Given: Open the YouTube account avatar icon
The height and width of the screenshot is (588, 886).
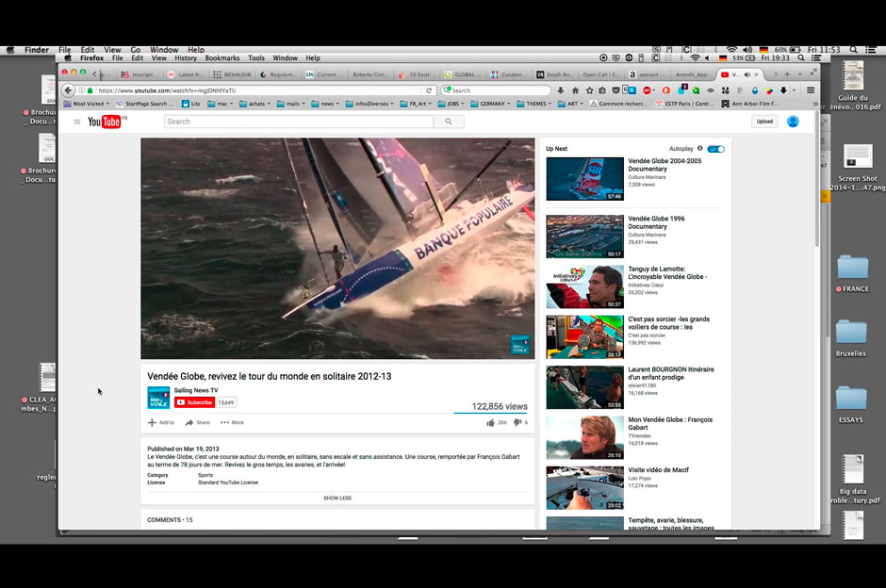Looking at the screenshot, I should pyautogui.click(x=793, y=122).
